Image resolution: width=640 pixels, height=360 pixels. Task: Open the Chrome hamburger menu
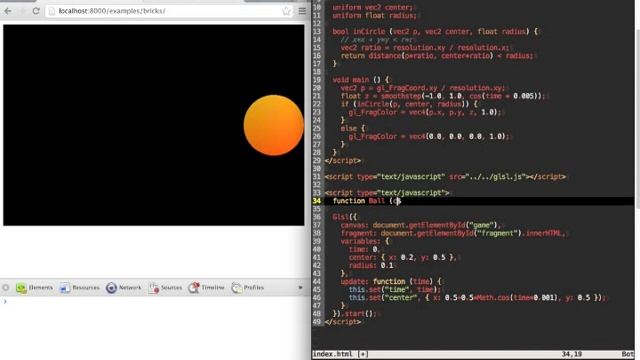point(302,11)
